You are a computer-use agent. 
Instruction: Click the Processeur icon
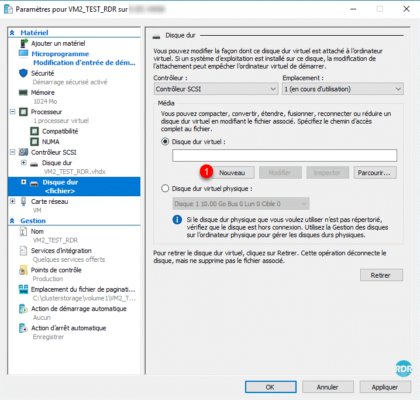click(x=23, y=112)
